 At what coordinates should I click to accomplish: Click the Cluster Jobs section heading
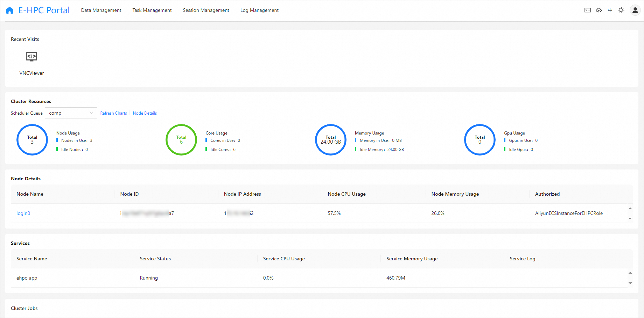click(24, 308)
